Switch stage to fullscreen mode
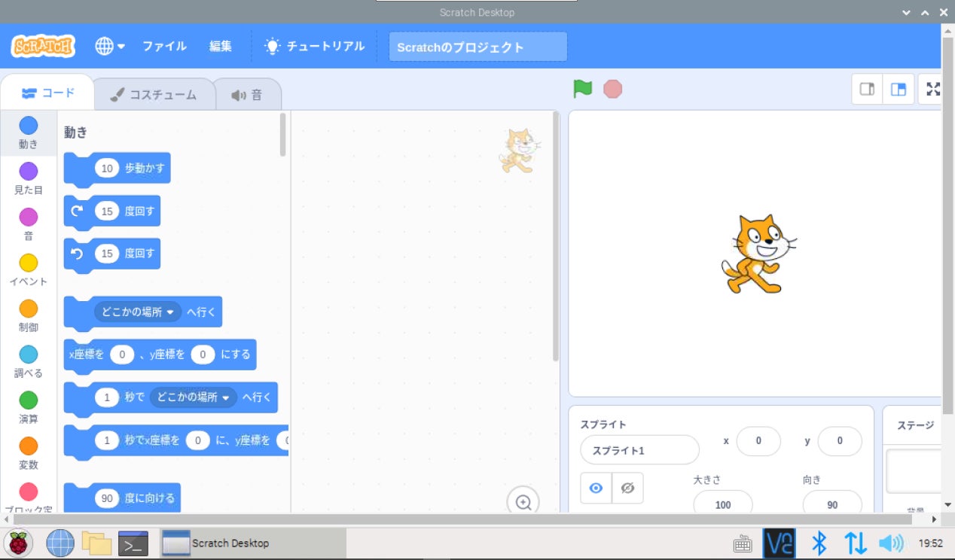955x560 pixels. (x=932, y=88)
